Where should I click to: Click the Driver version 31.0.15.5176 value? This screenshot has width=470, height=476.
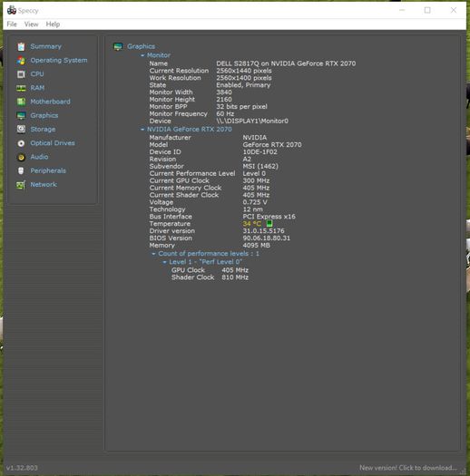(264, 230)
